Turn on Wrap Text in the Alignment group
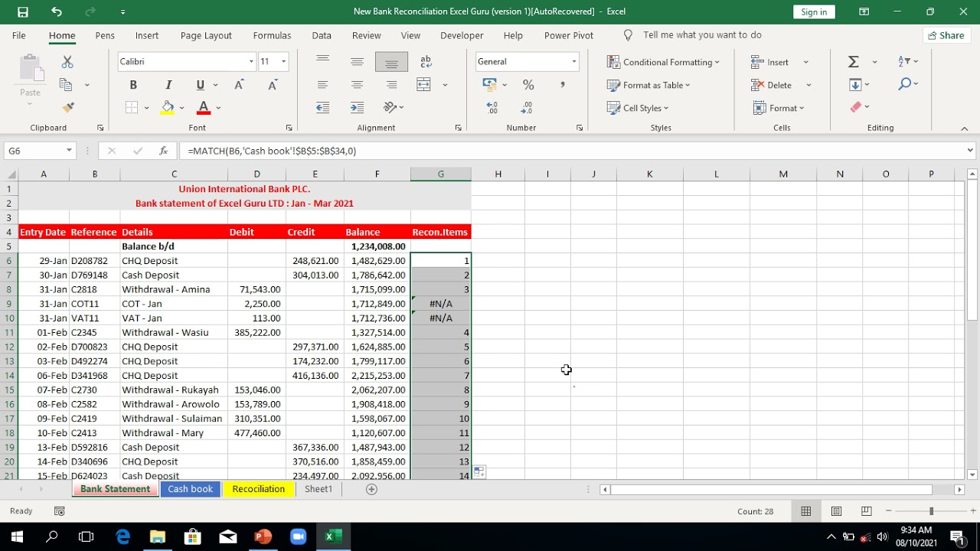Screen dimensions: 980x551 426,62
